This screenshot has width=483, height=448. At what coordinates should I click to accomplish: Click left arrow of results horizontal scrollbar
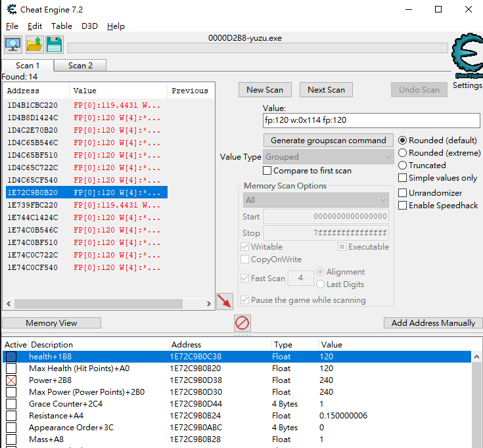pos(9,304)
